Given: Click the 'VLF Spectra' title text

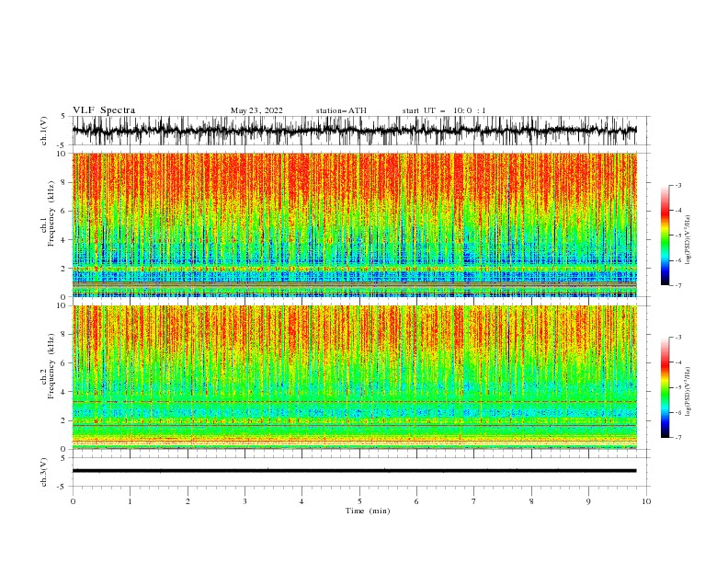Looking at the screenshot, I should 104,110.
